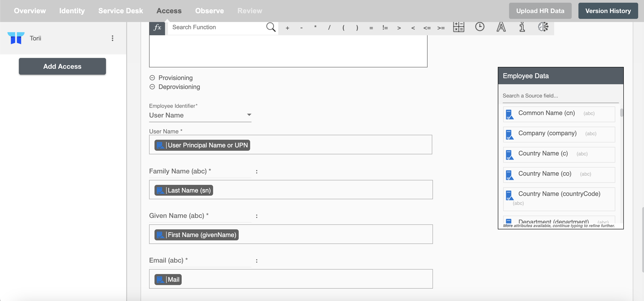Search a source field in Employee Data
The height and width of the screenshot is (301, 644).
coord(560,95)
